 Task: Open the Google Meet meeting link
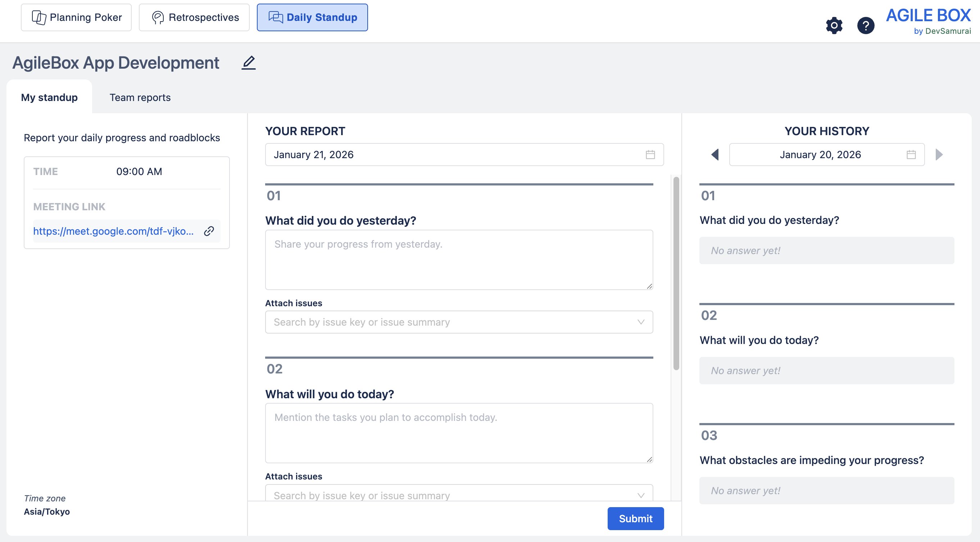(113, 231)
